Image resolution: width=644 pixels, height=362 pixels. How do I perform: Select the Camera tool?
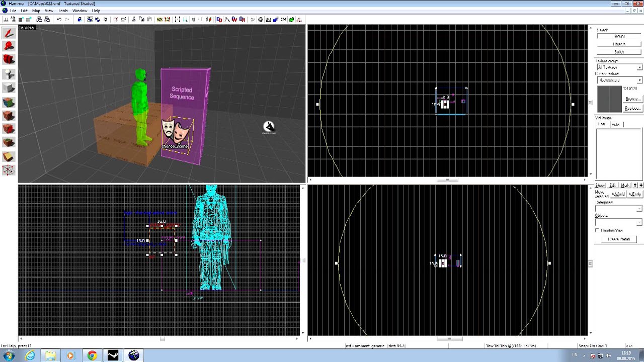[9, 59]
